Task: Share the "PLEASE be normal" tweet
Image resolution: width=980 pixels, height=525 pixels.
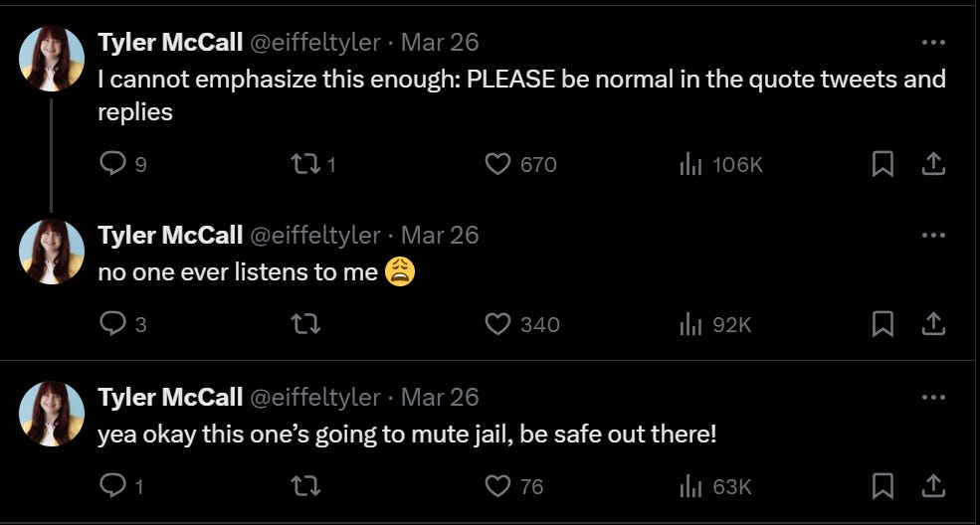Action: (933, 164)
